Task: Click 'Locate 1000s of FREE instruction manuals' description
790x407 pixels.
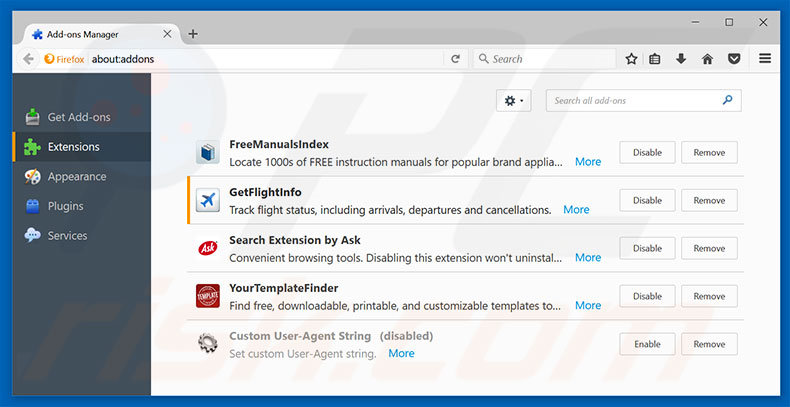Action: click(396, 162)
